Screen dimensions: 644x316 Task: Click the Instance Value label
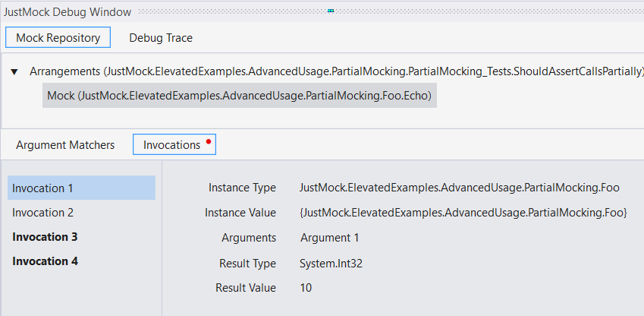click(x=240, y=213)
